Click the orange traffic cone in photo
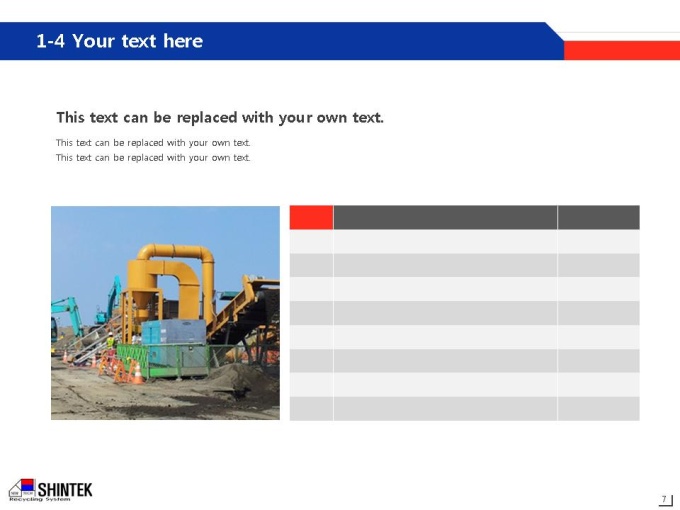This screenshot has width=680, height=510. [x=137, y=374]
